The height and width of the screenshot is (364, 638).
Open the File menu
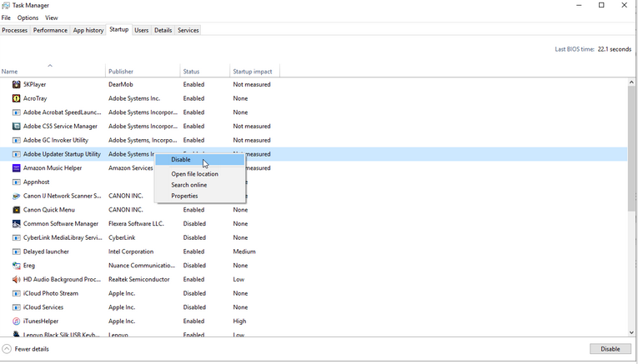click(6, 17)
